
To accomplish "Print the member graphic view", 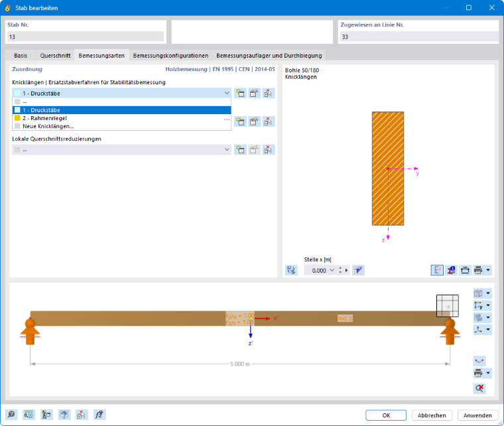I will point(478,374).
